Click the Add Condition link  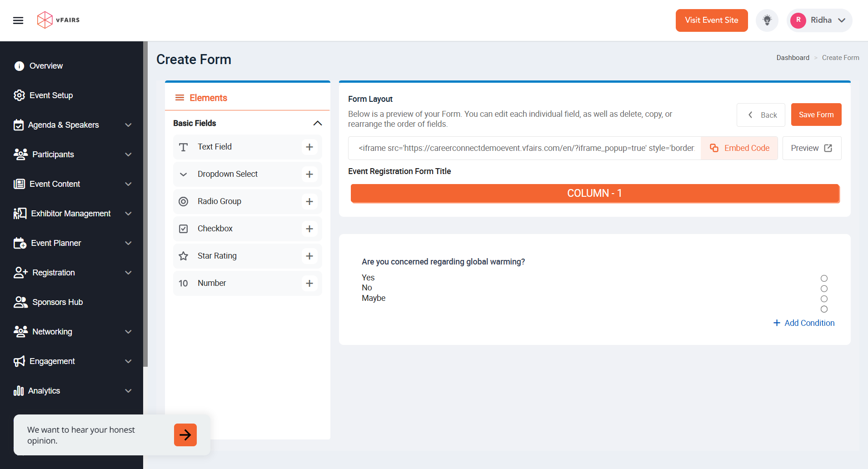804,323
